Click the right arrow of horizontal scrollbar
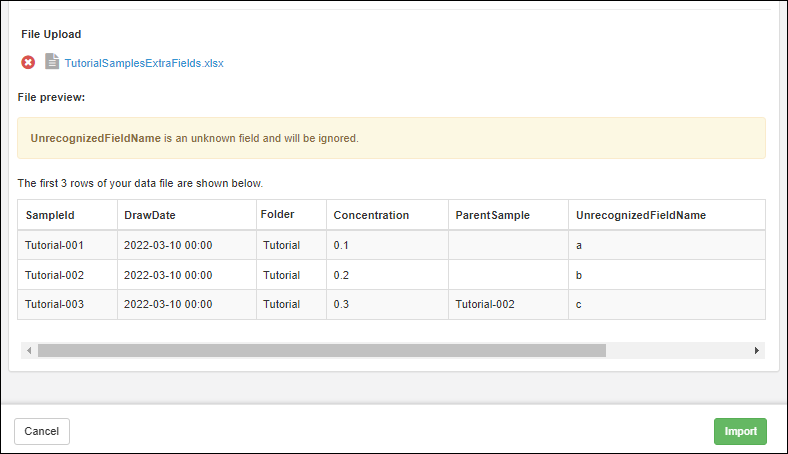 [x=756, y=351]
